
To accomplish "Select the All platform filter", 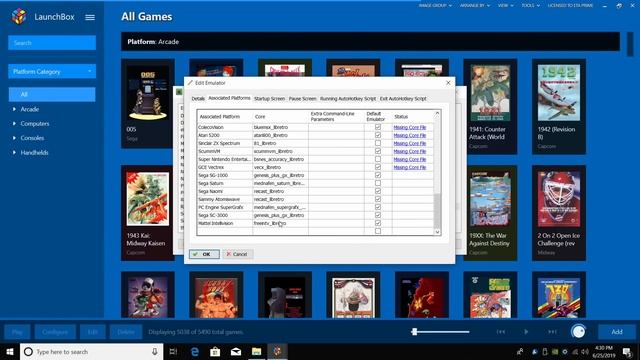I will click(52, 94).
